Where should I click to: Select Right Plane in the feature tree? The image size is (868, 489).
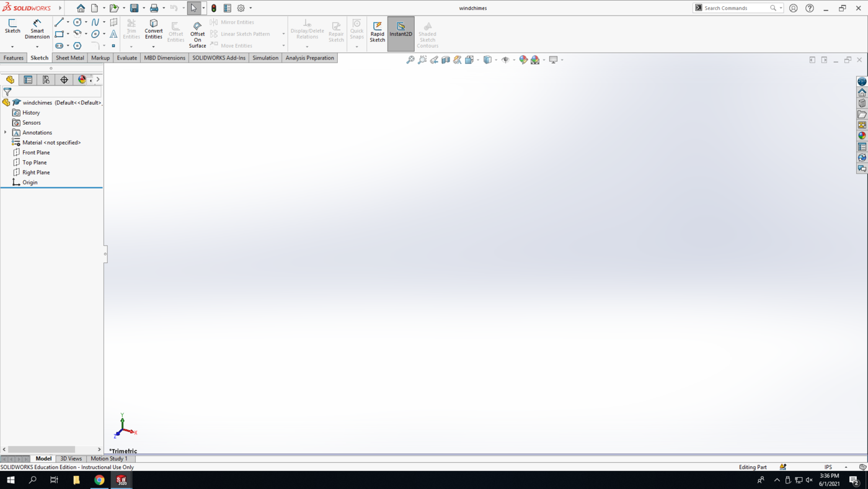coord(36,173)
